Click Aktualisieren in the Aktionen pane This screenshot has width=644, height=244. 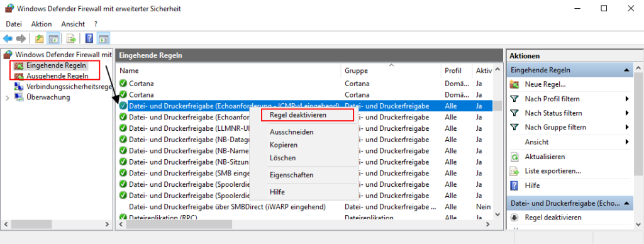point(545,157)
